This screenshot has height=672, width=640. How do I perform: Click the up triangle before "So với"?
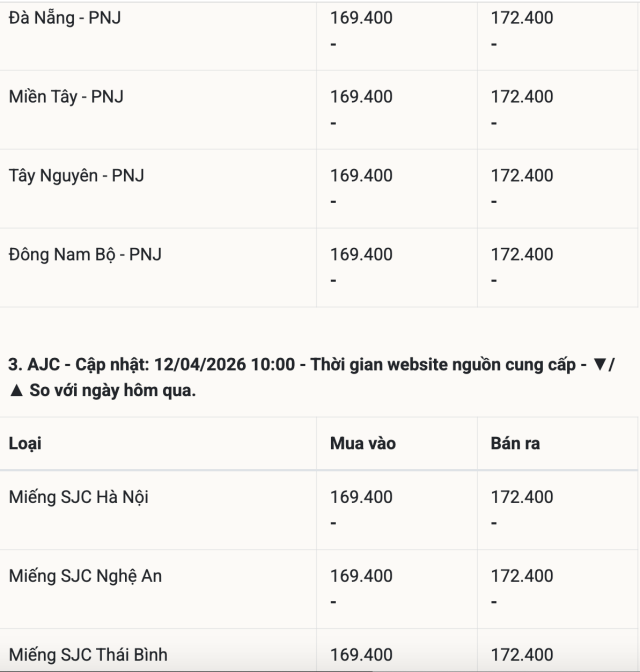point(15,390)
